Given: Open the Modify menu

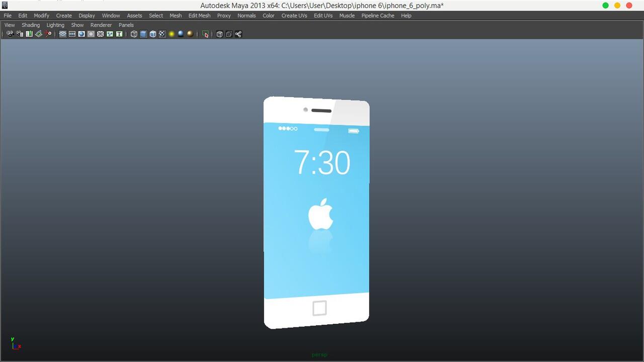Looking at the screenshot, I should 41,16.
